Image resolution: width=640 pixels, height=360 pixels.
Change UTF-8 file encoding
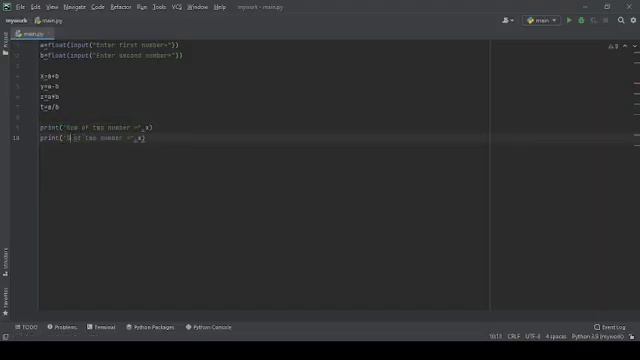(x=533, y=336)
